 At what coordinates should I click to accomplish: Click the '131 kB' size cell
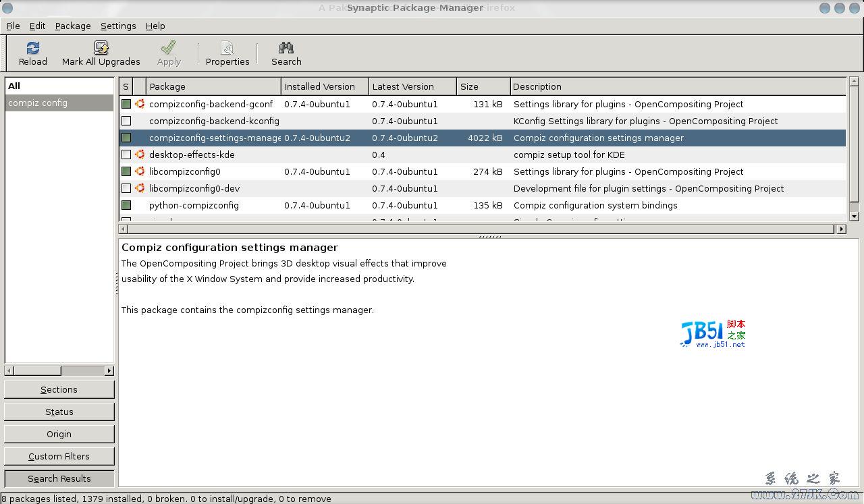pyautogui.click(x=487, y=104)
